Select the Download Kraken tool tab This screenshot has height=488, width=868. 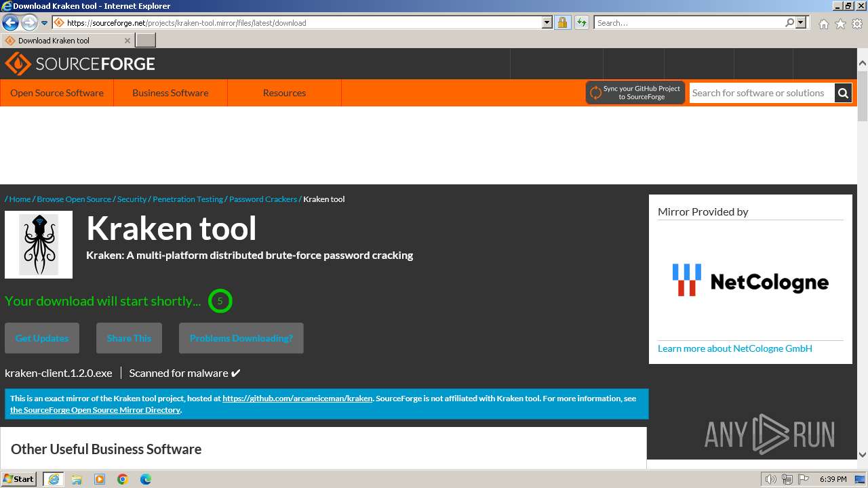point(67,40)
